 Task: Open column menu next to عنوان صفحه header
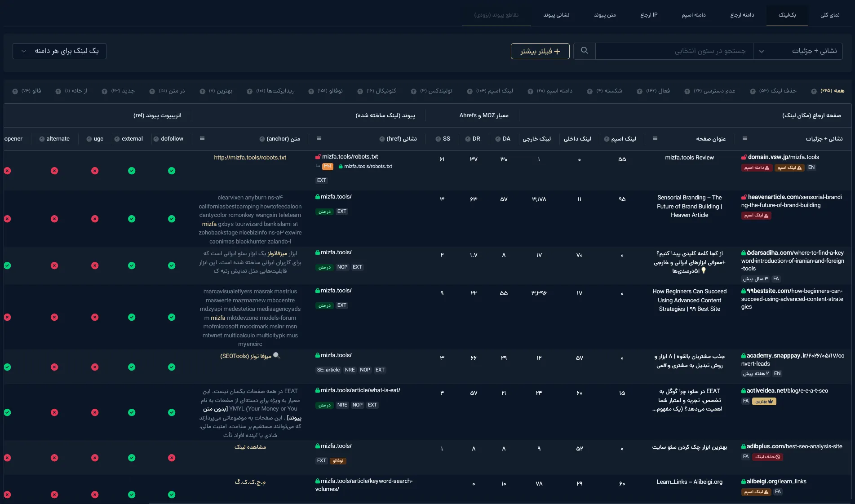click(x=655, y=139)
